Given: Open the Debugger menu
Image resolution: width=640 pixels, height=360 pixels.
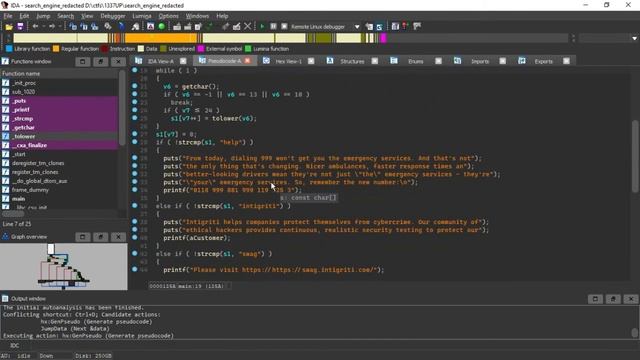Looking at the screenshot, I should point(113,16).
